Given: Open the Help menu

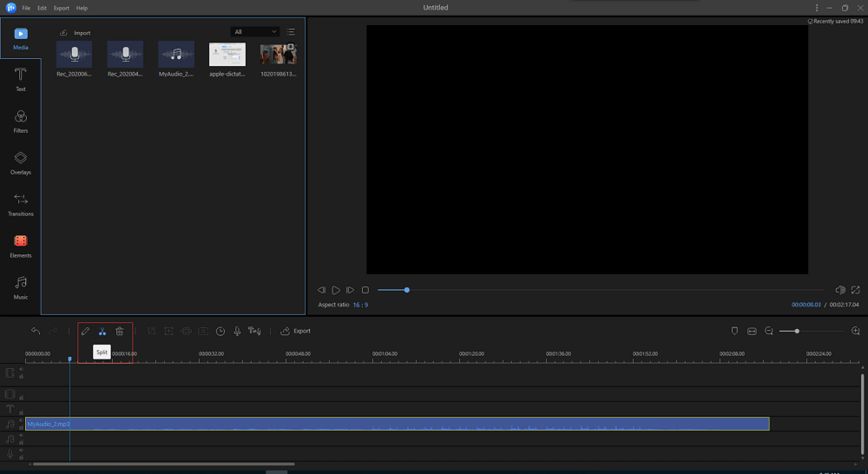Looking at the screenshot, I should [82, 9].
